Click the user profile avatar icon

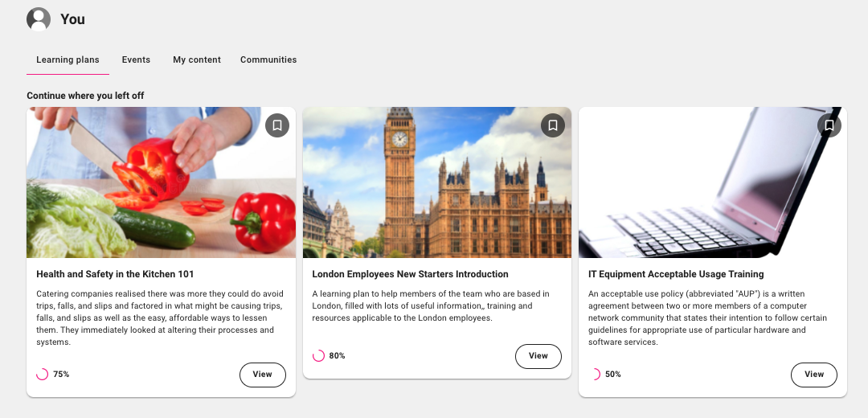tap(39, 19)
